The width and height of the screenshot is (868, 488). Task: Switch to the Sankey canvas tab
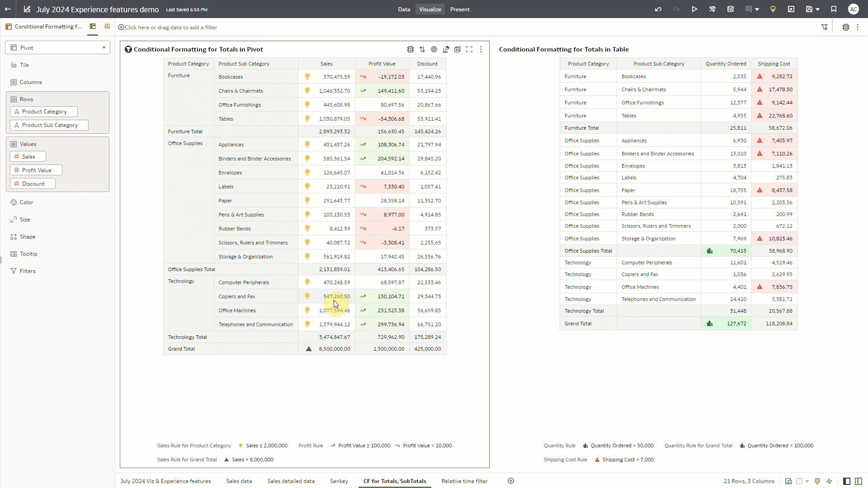339,481
